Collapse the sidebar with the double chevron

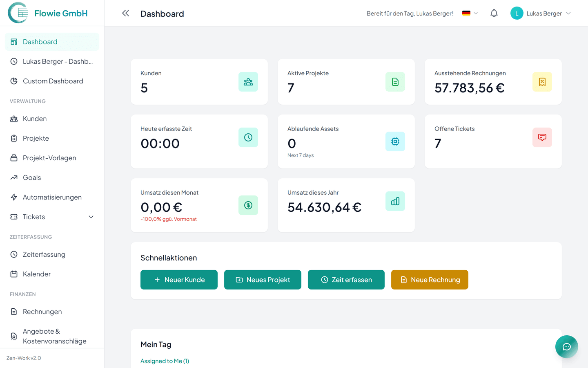coord(125,13)
